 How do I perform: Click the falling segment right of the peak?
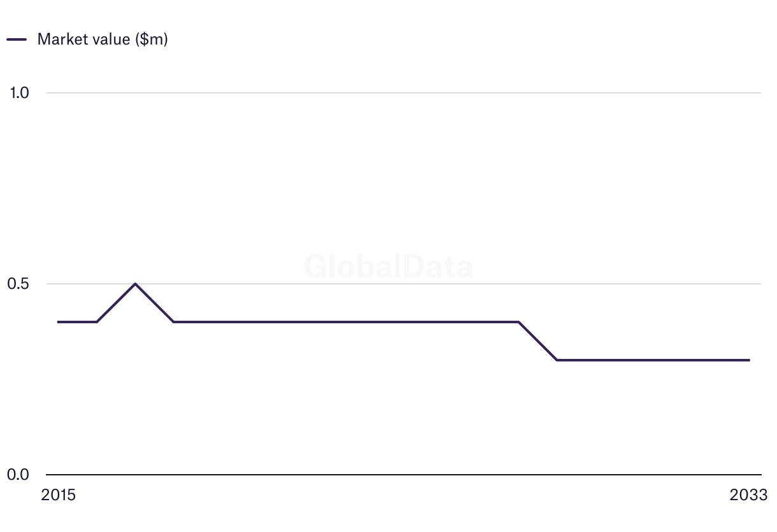point(154,303)
